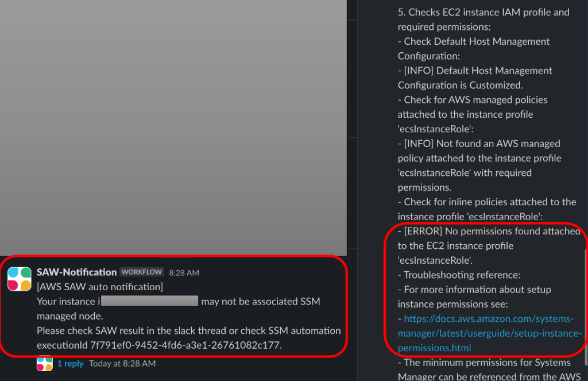The height and width of the screenshot is (381, 588).
Task: Open the "1 reply" message thread
Action: (x=70, y=363)
